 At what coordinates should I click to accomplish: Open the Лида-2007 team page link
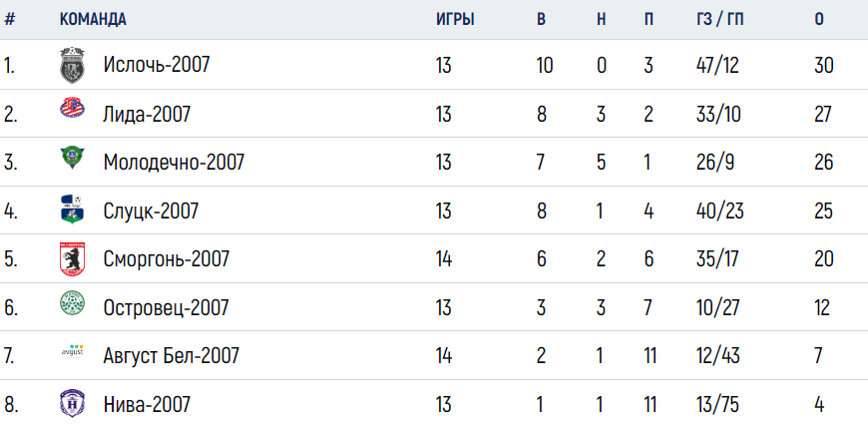[x=147, y=115]
